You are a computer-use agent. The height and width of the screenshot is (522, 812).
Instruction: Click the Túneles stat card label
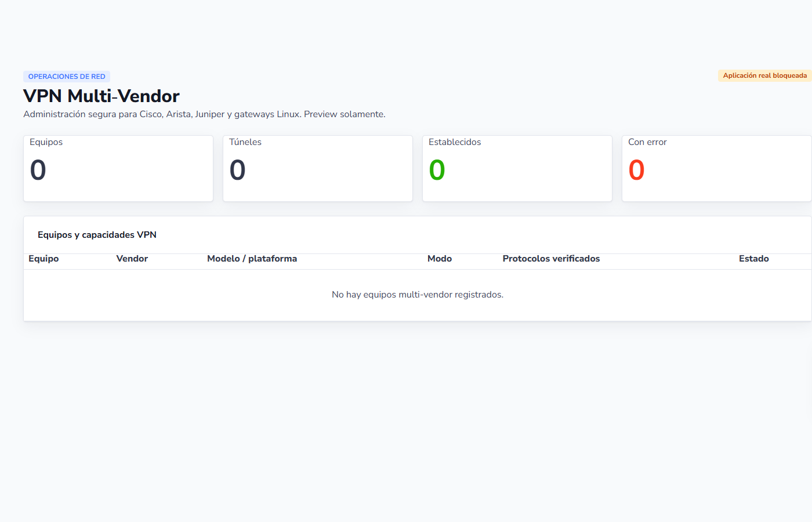coord(245,142)
